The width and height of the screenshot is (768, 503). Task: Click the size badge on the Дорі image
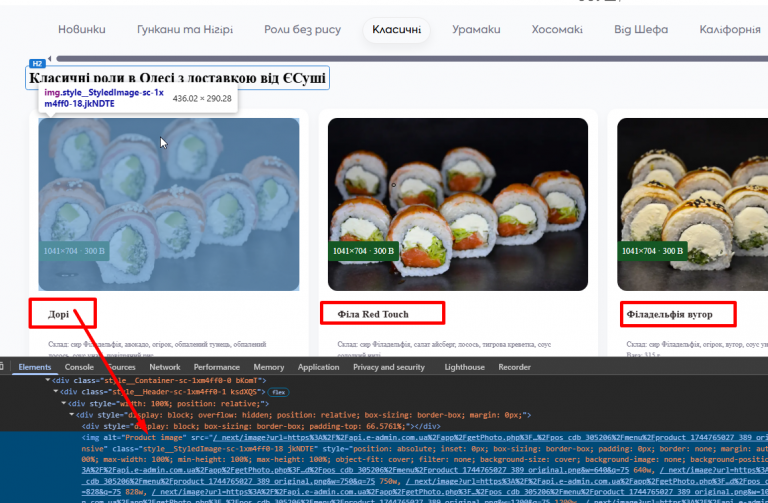(74, 251)
